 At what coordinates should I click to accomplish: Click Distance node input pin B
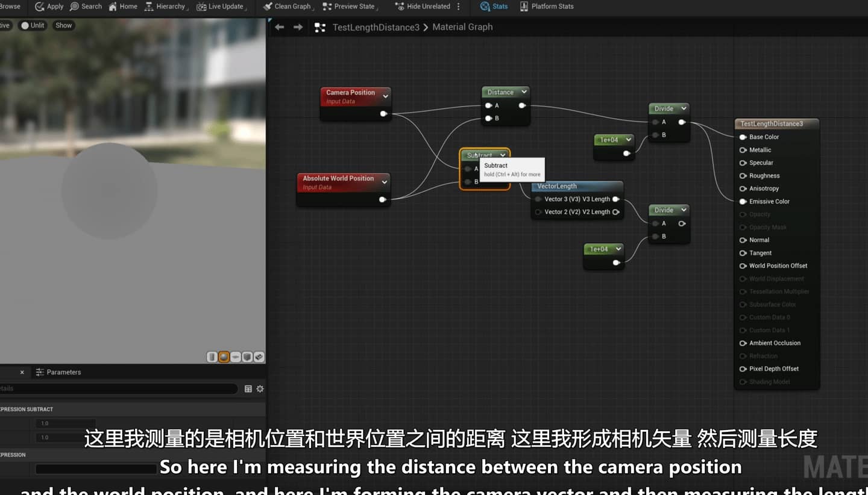pos(488,118)
